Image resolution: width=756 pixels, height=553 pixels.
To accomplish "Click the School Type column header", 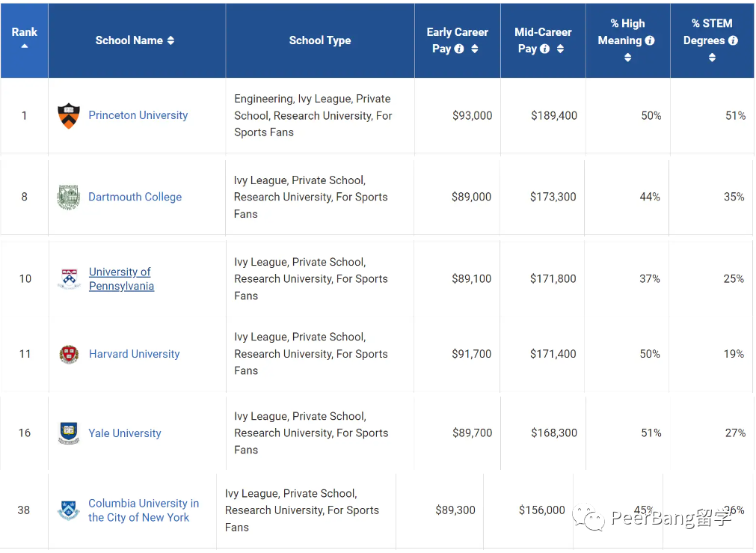I will (x=320, y=40).
